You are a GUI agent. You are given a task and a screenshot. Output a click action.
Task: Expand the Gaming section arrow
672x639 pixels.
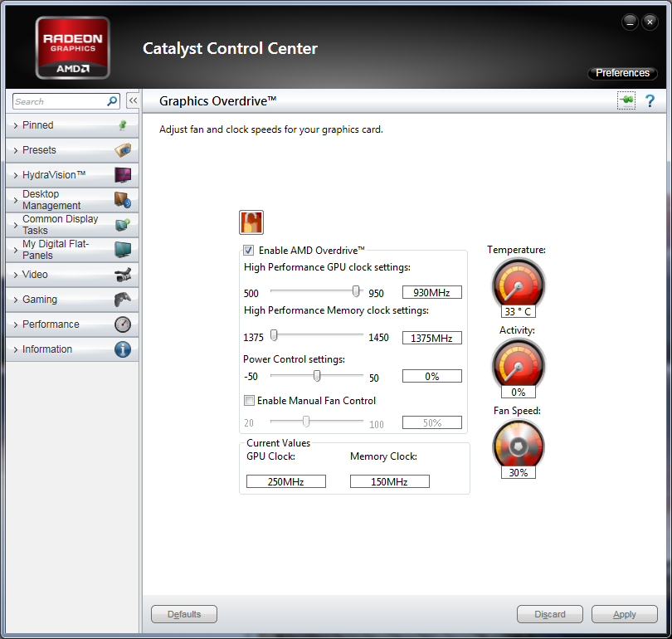coord(16,300)
